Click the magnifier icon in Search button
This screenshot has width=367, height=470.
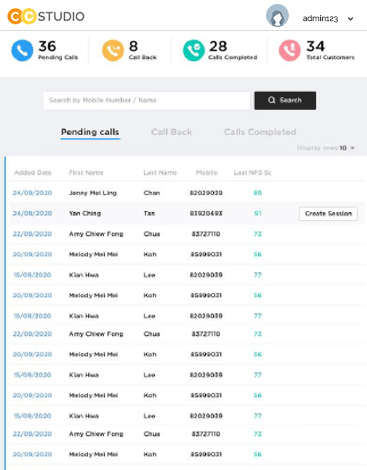pyautogui.click(x=272, y=100)
